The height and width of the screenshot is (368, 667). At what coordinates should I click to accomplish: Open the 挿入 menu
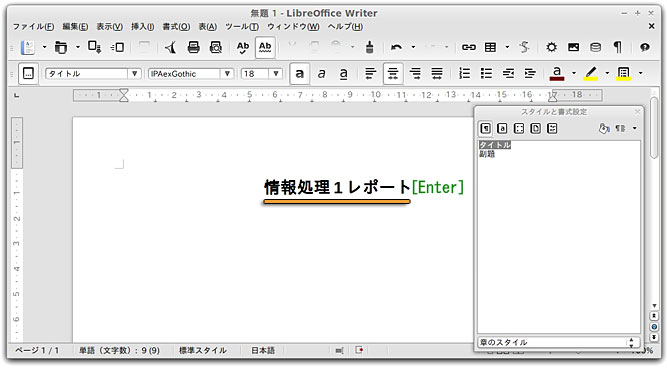[x=143, y=27]
